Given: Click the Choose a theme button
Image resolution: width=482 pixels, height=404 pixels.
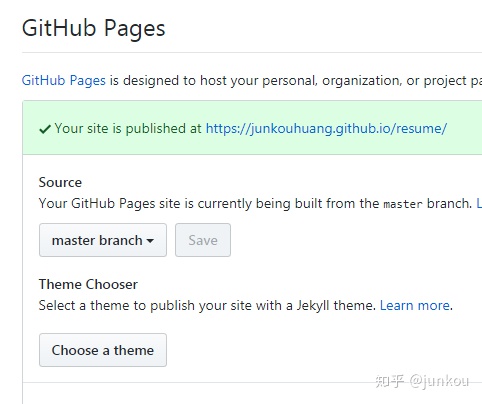Looking at the screenshot, I should [103, 350].
